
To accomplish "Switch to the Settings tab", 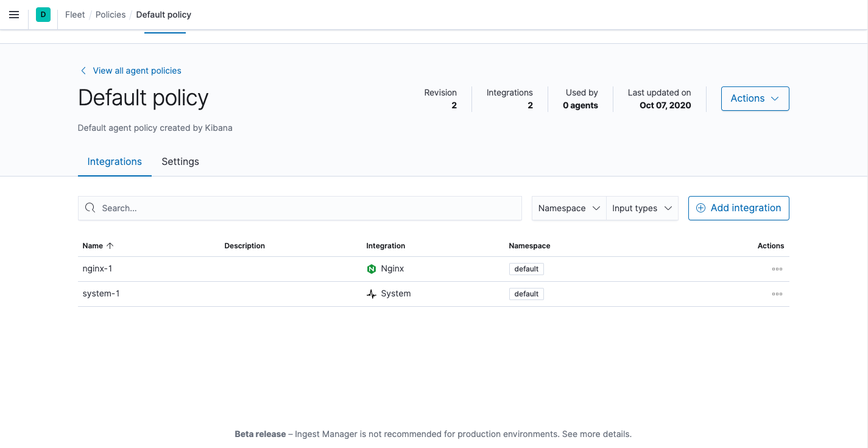I will (180, 161).
